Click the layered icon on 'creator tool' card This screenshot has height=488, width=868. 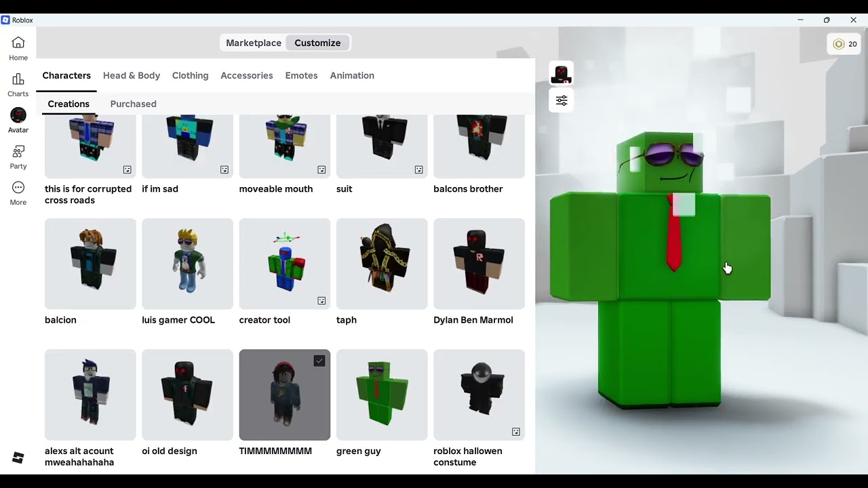(x=321, y=301)
